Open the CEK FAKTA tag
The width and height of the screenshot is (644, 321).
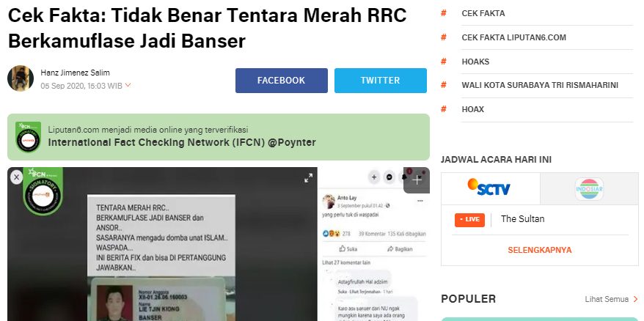[483, 13]
